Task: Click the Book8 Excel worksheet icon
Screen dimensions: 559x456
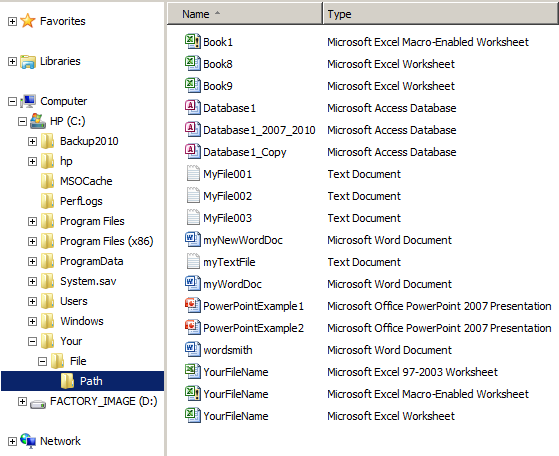Action: (x=193, y=63)
